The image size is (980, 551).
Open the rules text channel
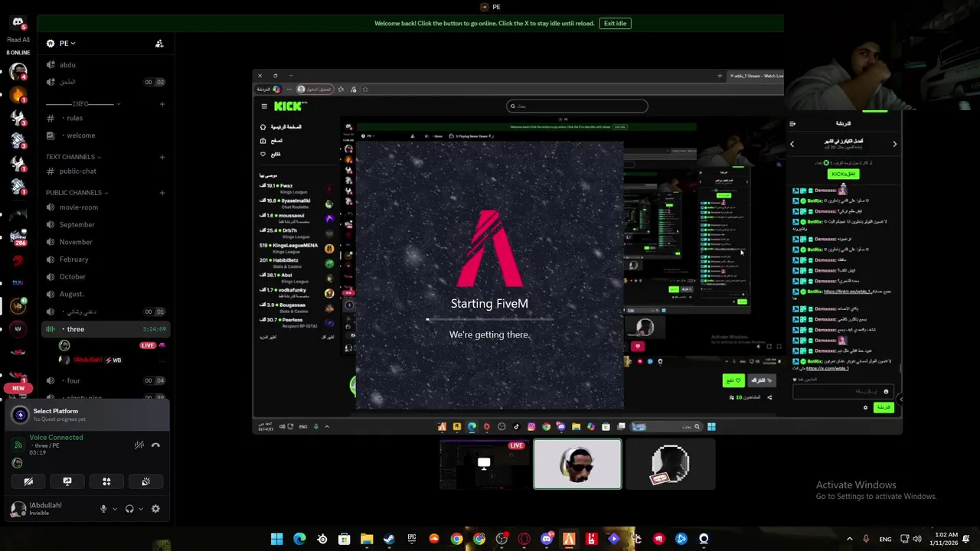point(106,118)
